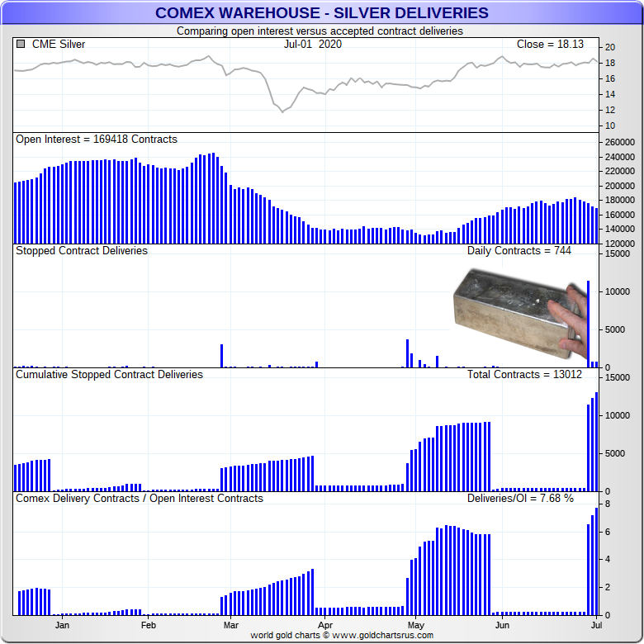
Task: Click the 6 tick on Deliveries/OI axis
Action: 608,532
